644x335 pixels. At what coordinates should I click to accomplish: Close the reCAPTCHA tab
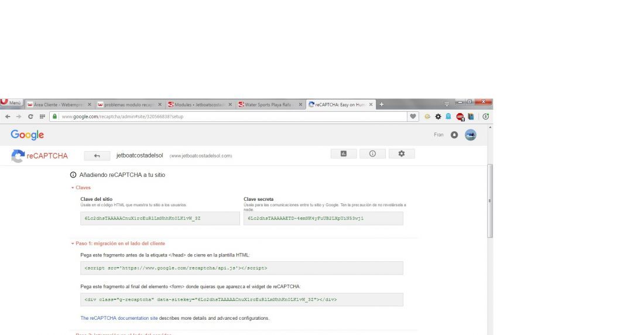[371, 105]
